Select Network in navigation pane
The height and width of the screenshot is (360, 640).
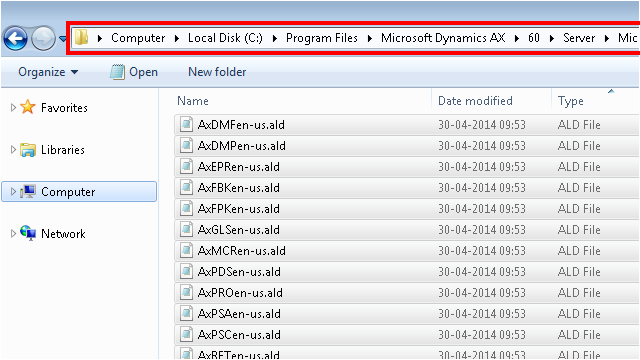coord(63,234)
